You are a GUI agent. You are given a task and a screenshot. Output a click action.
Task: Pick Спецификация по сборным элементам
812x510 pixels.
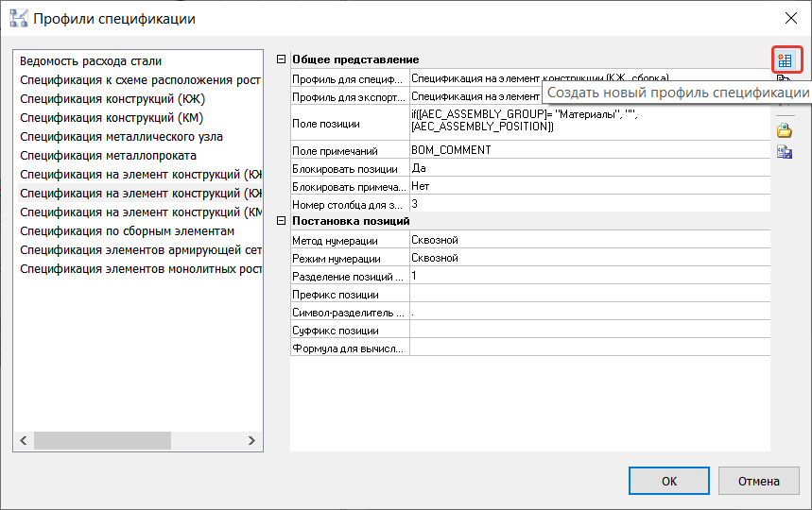pyautogui.click(x=127, y=231)
